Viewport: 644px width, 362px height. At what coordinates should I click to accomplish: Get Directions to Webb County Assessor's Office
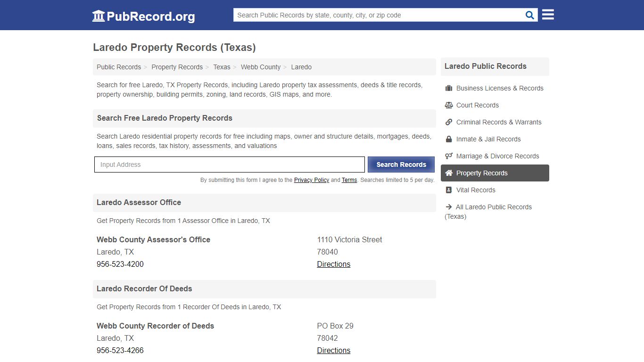(334, 264)
